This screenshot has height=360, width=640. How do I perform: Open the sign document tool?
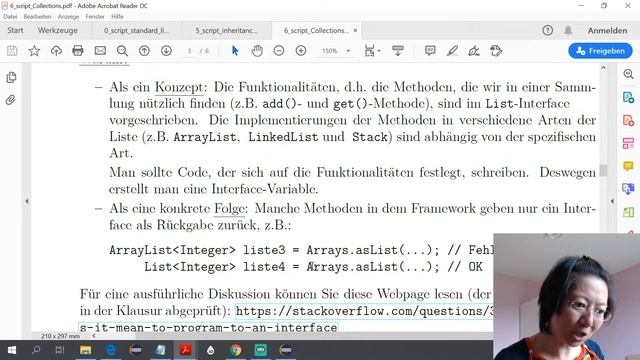(x=474, y=51)
